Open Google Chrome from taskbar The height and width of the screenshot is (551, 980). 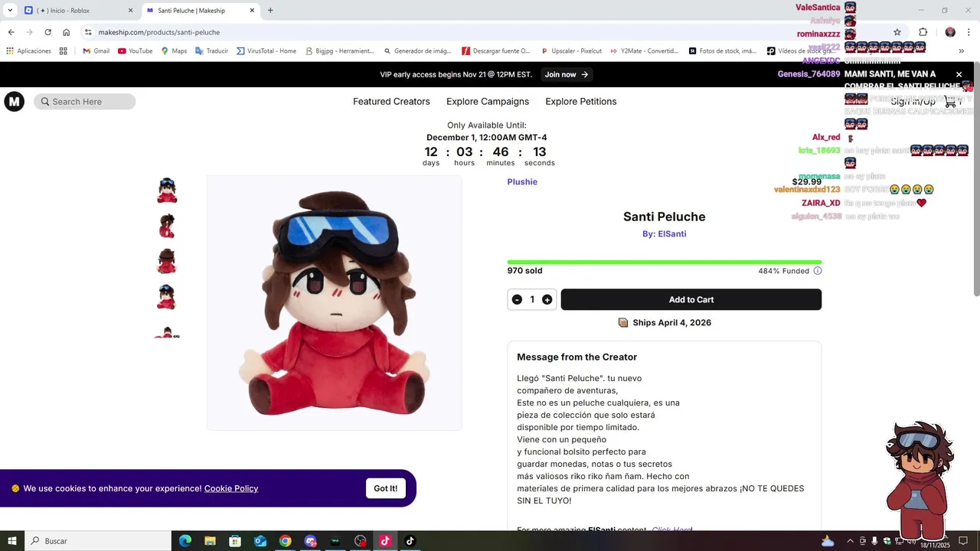(285, 541)
